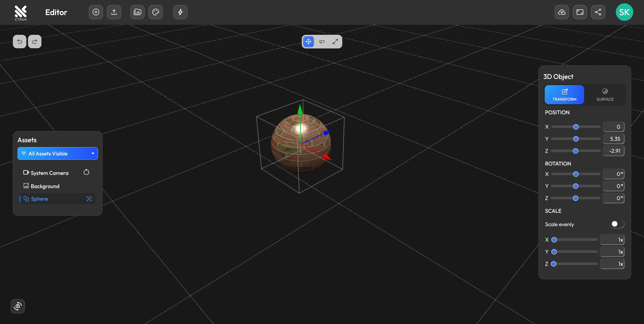Click Scale Y value field 1x

(x=612, y=252)
